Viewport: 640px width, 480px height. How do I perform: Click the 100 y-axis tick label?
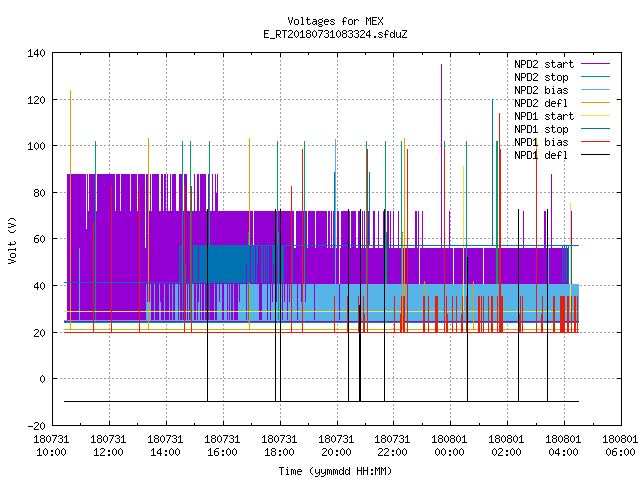[x=37, y=146]
